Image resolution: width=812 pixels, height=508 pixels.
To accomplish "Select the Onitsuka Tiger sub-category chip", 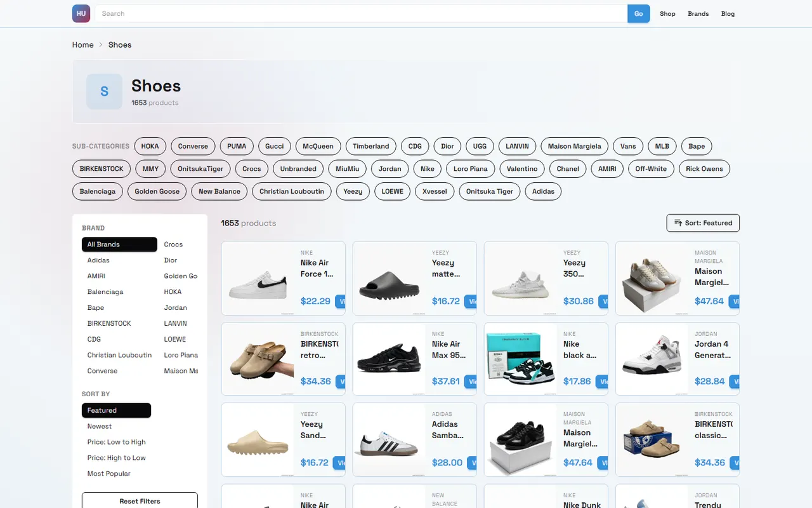I will click(490, 191).
